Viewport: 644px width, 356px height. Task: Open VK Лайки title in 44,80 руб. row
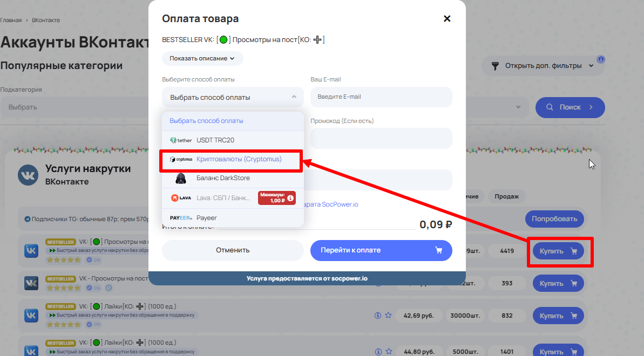[128, 343]
